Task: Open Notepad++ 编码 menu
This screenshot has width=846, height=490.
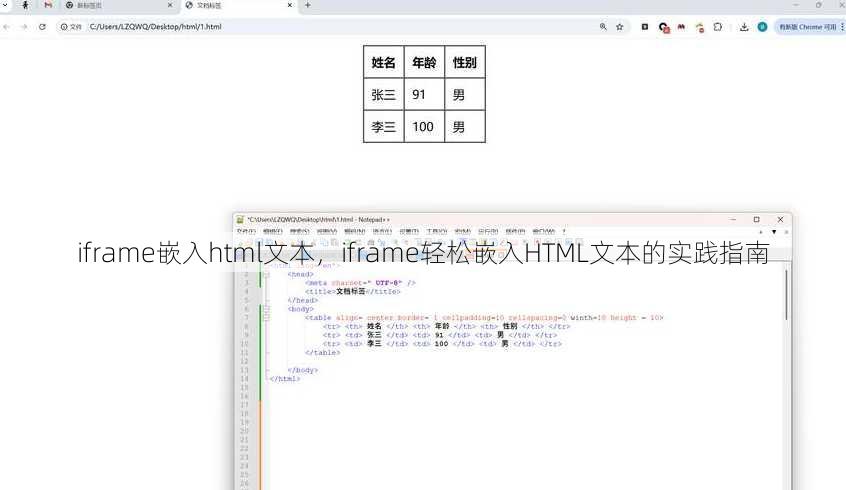Action: click(354, 232)
